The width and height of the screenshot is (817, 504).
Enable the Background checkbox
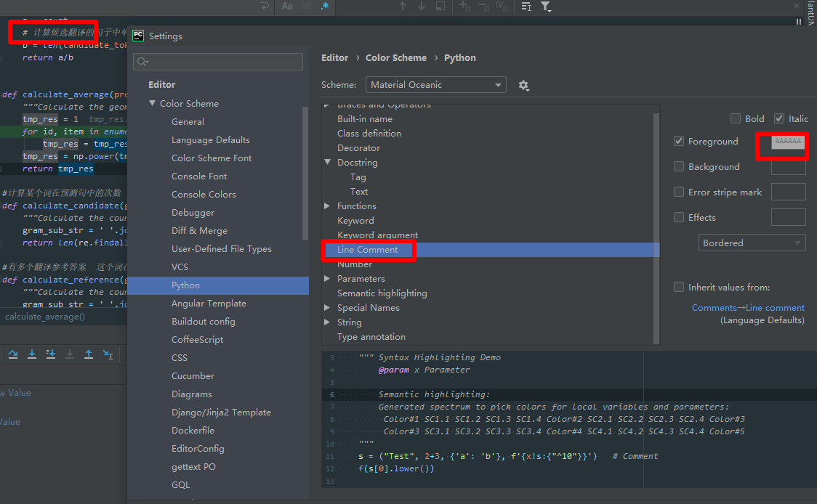(x=678, y=166)
